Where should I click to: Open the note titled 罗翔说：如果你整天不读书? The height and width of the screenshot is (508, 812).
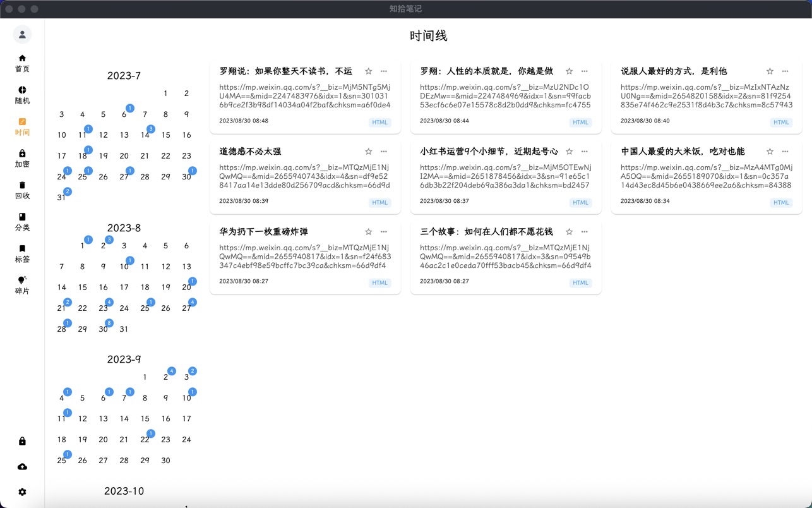[x=286, y=71]
